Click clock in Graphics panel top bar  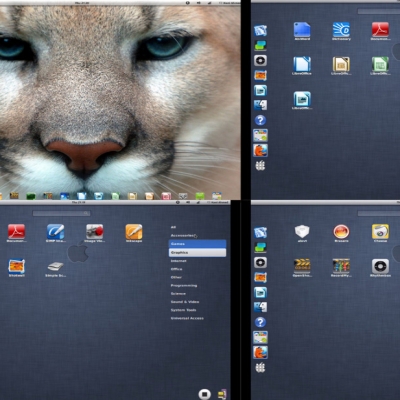[x=79, y=202]
